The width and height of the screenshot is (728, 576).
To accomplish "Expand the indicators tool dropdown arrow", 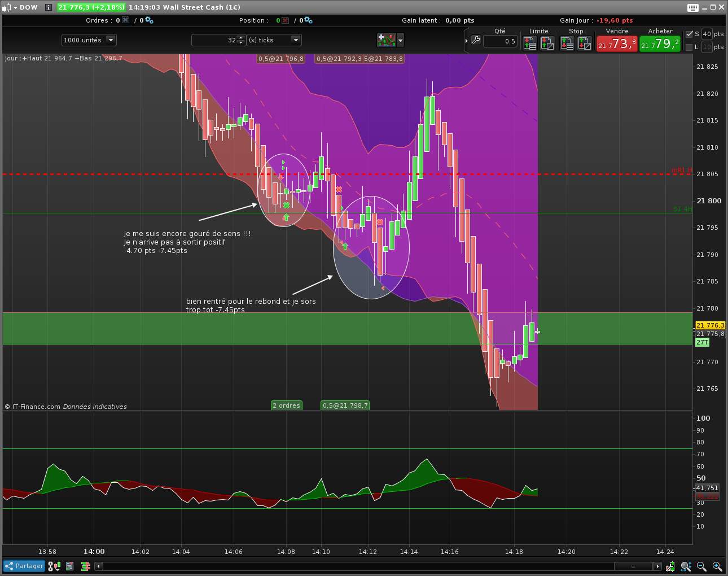I will [400, 40].
